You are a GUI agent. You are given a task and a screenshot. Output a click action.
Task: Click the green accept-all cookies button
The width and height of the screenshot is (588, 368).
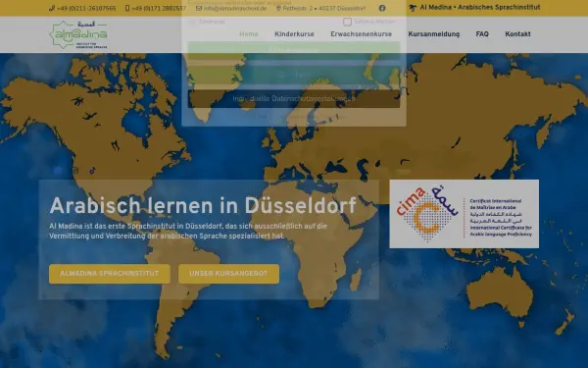pos(294,50)
